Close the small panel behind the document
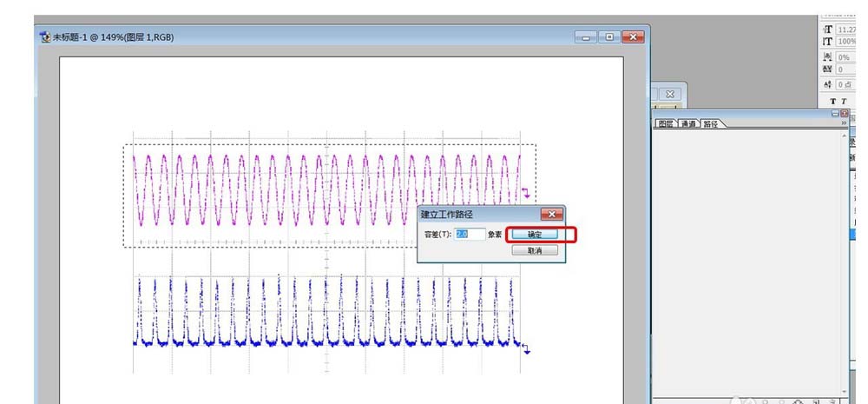Image resolution: width=868 pixels, height=404 pixels. (x=670, y=94)
